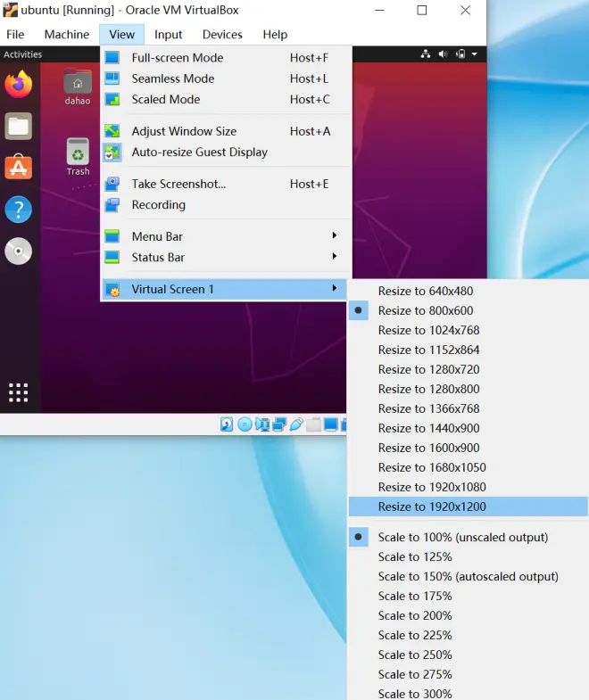Viewport: 589px width, 700px height.
Task: Select Scale to 100% (unscaled output) option
Action: coord(468,538)
